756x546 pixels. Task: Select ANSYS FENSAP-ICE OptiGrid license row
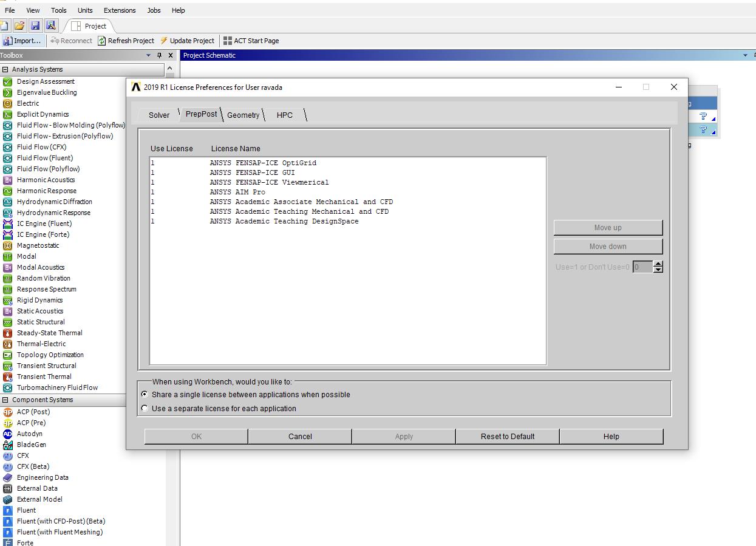click(x=348, y=163)
